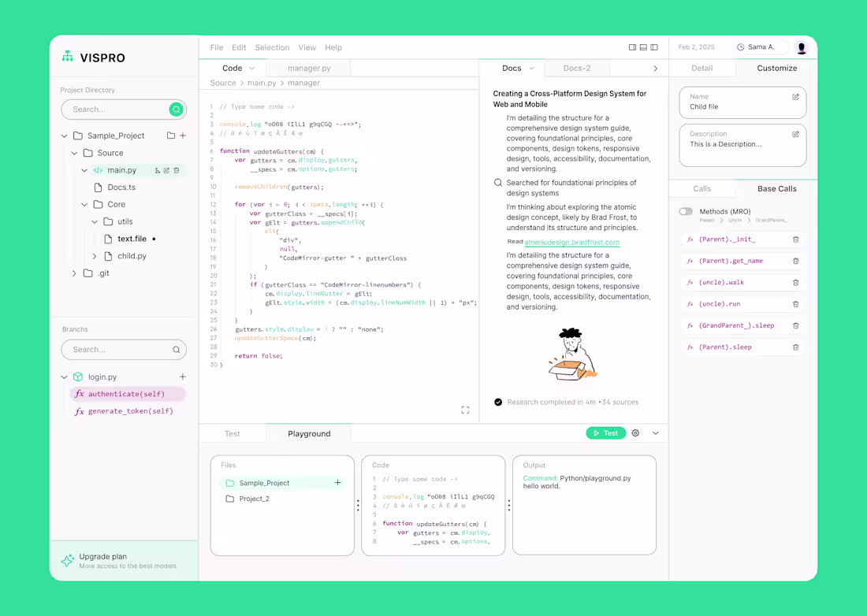Viewport: 867px width, 616px height.
Task: Delete the (GrandParent_).sleep base call
Action: click(796, 326)
